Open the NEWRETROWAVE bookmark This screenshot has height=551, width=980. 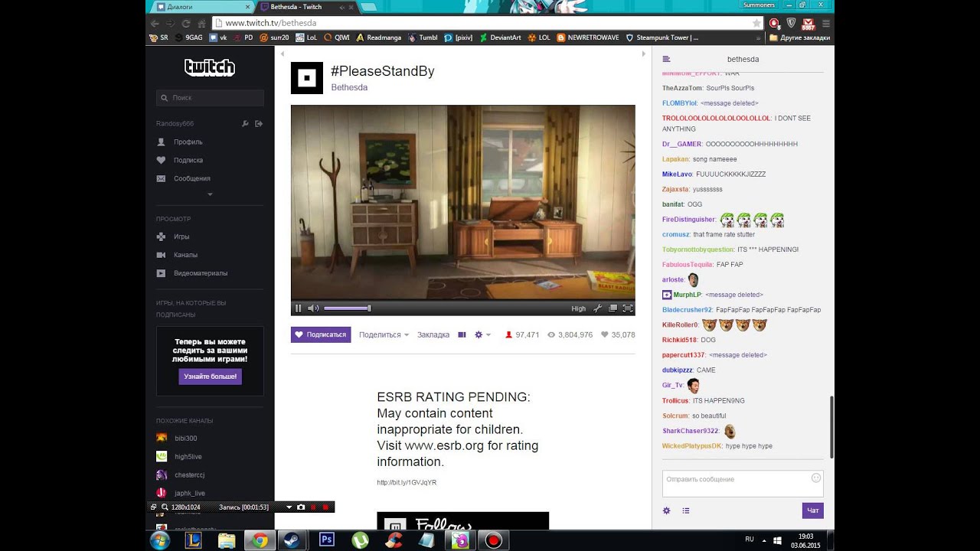pos(588,37)
